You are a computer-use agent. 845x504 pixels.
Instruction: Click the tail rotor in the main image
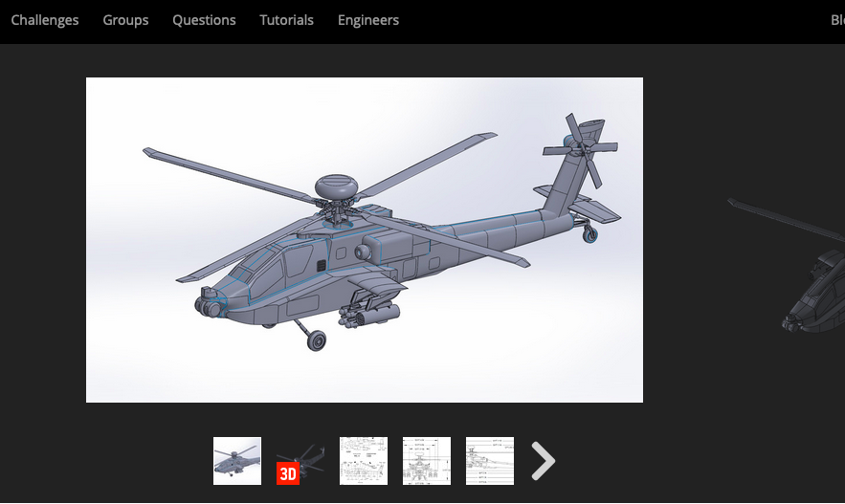pyautogui.click(x=581, y=148)
